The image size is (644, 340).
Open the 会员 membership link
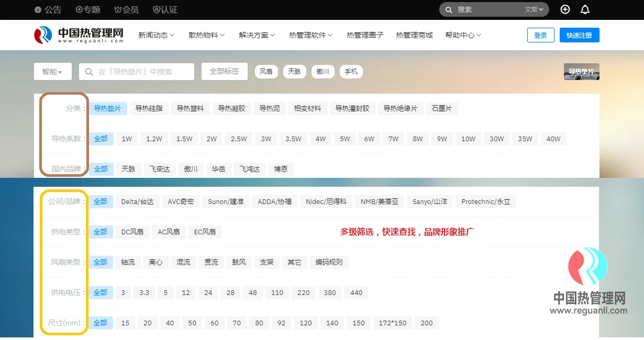(126, 9)
